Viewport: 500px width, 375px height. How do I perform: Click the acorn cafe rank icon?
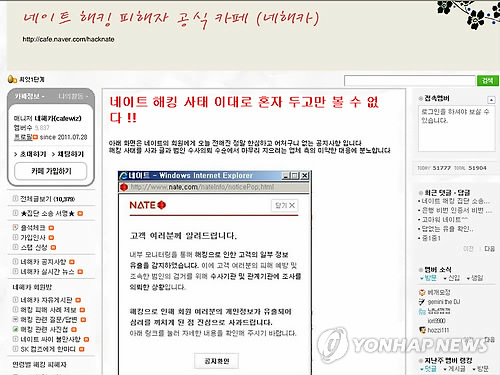(12, 79)
